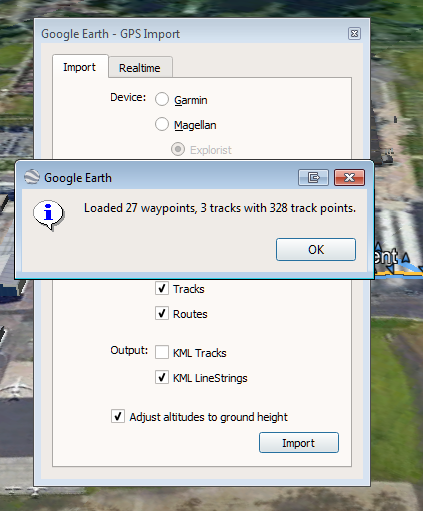Click the Google Earth globe logo icon
Image resolution: width=423 pixels, height=511 pixels.
(32, 177)
